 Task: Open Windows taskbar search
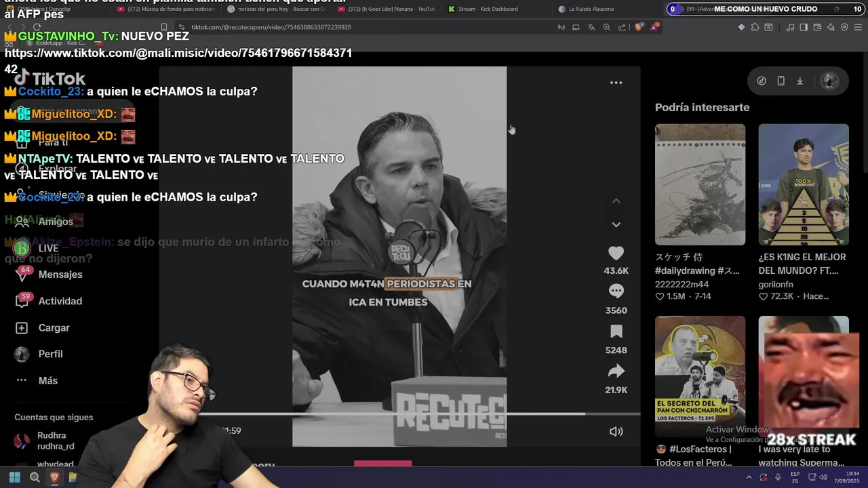pyautogui.click(x=35, y=477)
